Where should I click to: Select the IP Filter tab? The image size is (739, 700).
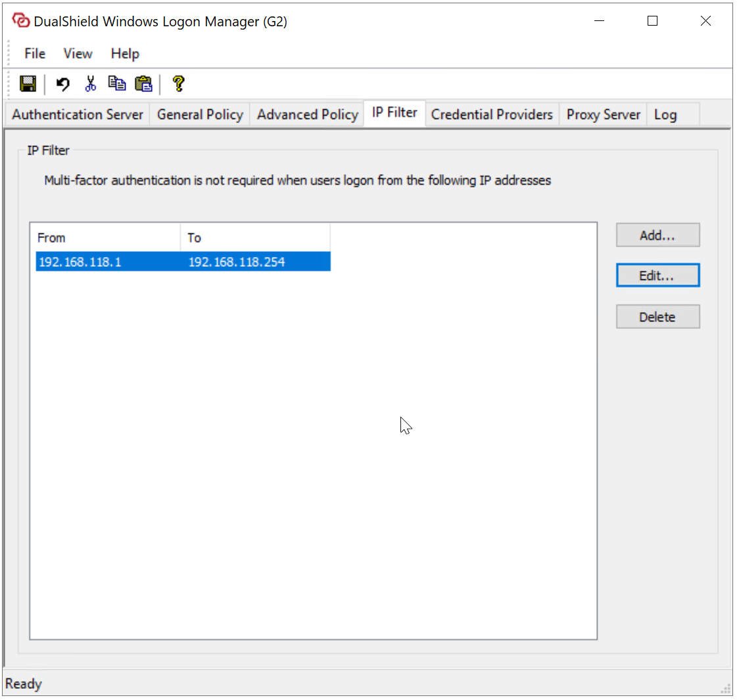tap(394, 112)
